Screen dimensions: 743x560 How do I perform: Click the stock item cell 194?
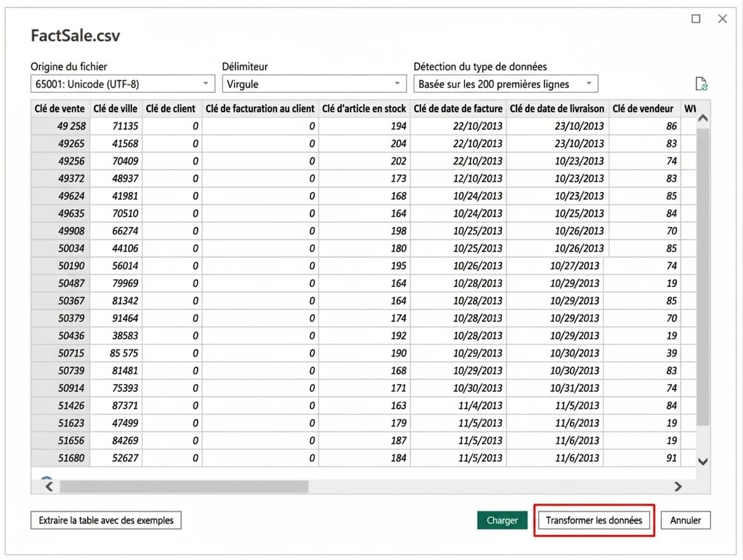point(365,126)
